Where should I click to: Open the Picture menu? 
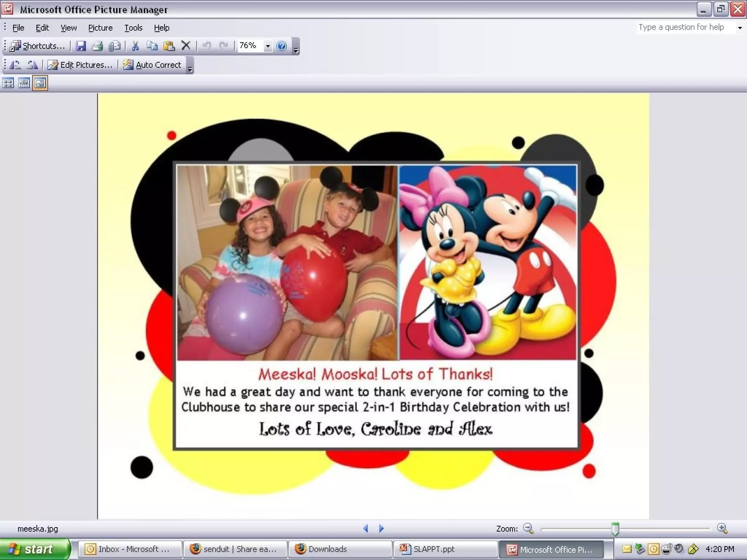pyautogui.click(x=100, y=28)
